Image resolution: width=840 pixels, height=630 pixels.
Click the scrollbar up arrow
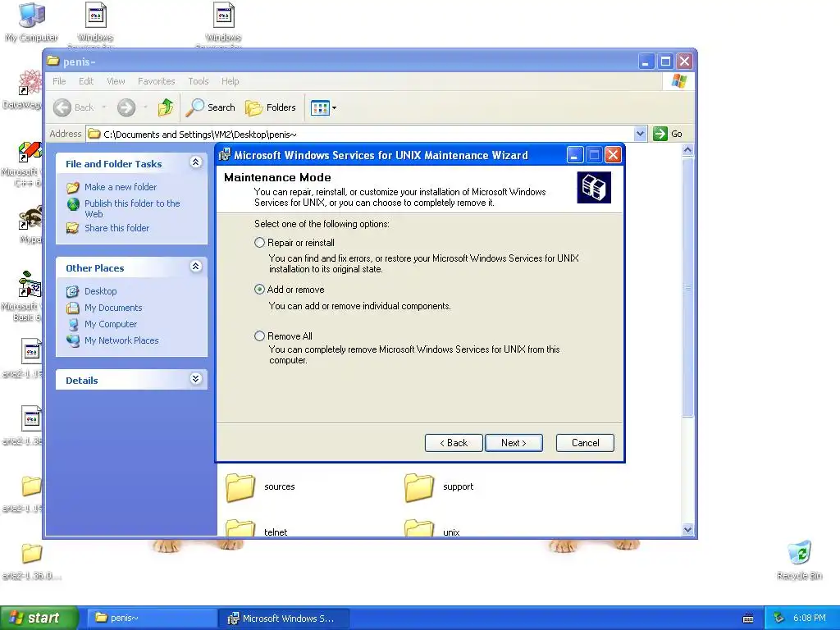tap(688, 150)
